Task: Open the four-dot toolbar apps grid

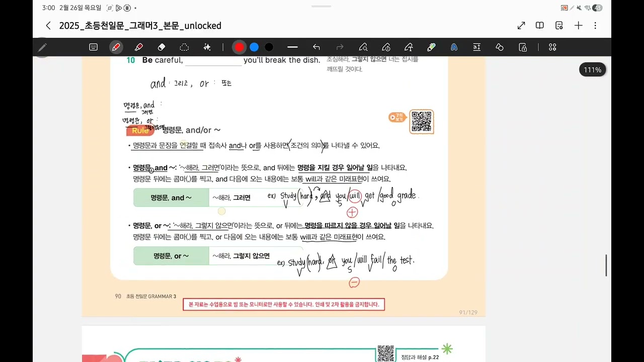Action: (x=552, y=47)
